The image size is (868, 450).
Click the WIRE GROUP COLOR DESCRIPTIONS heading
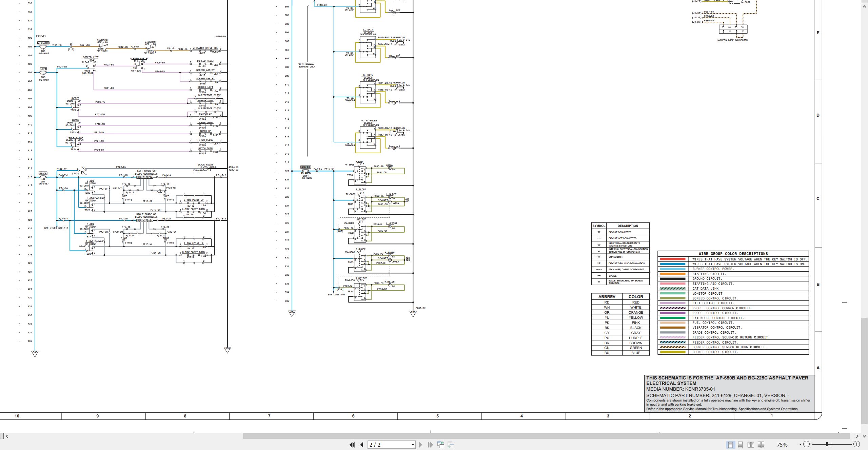pos(733,254)
